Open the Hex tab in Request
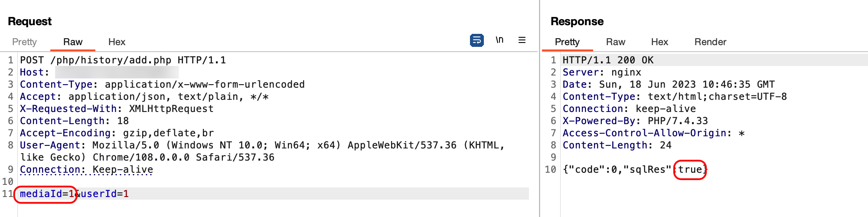This screenshot has height=217, width=868. click(117, 42)
